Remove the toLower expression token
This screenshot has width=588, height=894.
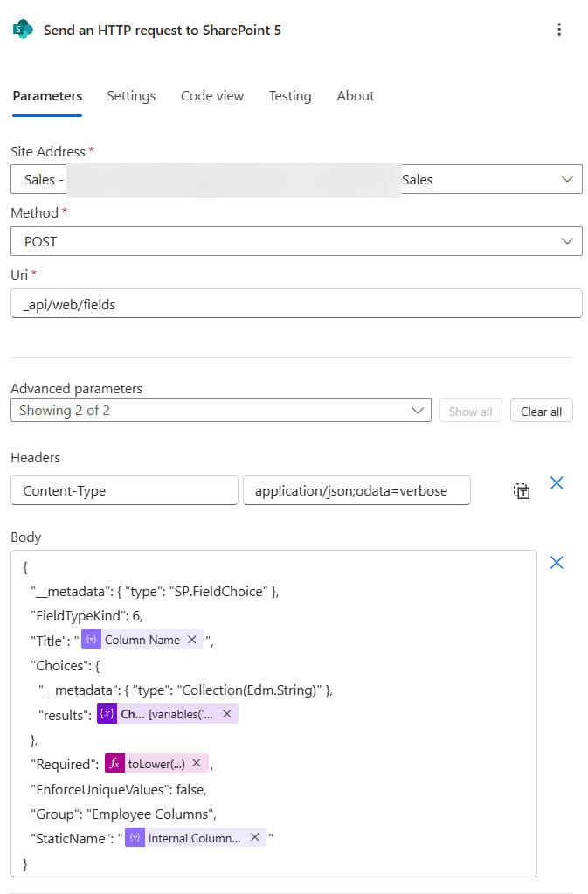pos(197,763)
